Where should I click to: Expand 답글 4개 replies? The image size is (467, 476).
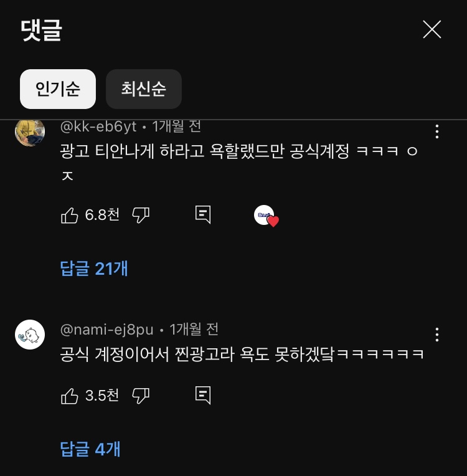click(90, 449)
